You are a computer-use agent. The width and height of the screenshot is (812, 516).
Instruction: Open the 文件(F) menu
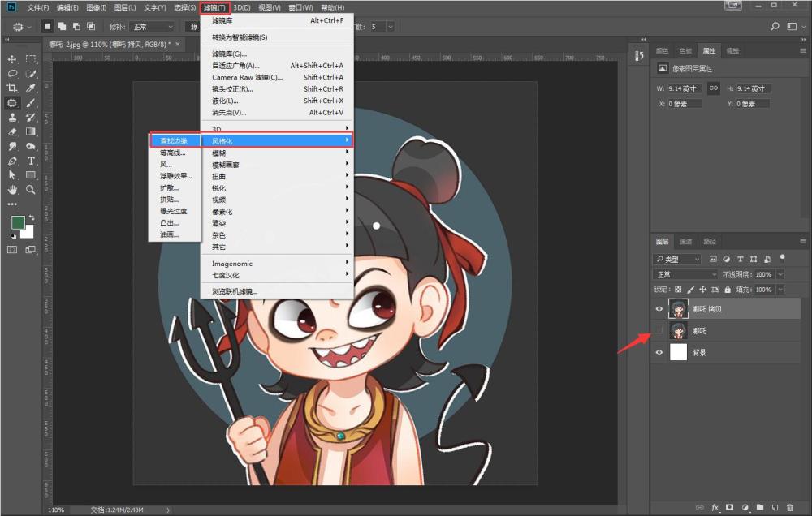point(38,7)
